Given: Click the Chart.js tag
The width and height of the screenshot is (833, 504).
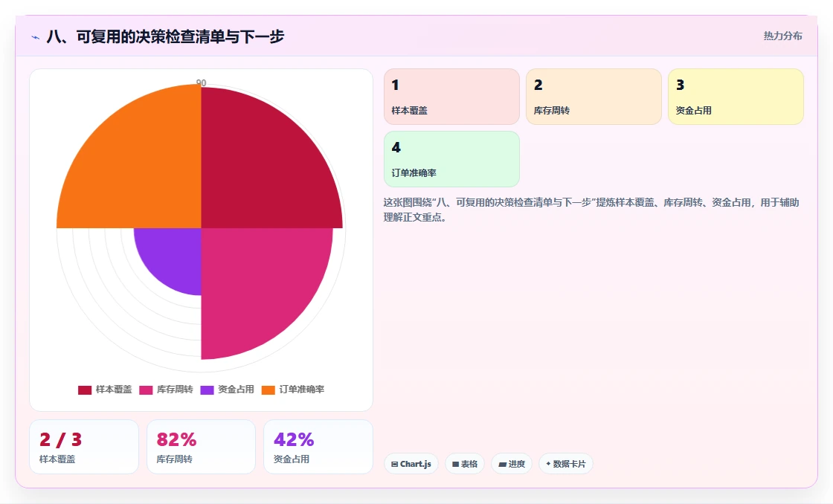Looking at the screenshot, I should click(411, 464).
